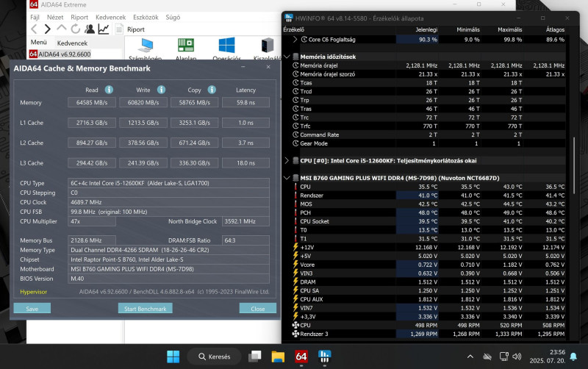Select Vcore voltage row in HWiNFO
Image resolution: width=588 pixels, height=369 pixels.
429,265
